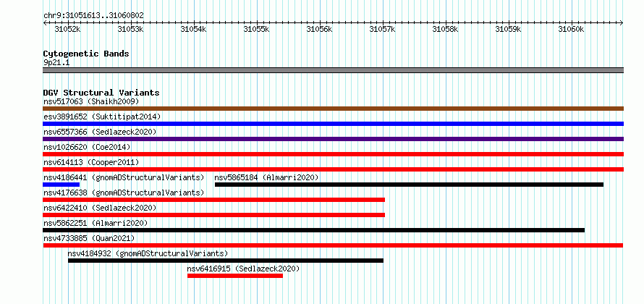Select the black nsv5862251 variant bar

coord(314,230)
